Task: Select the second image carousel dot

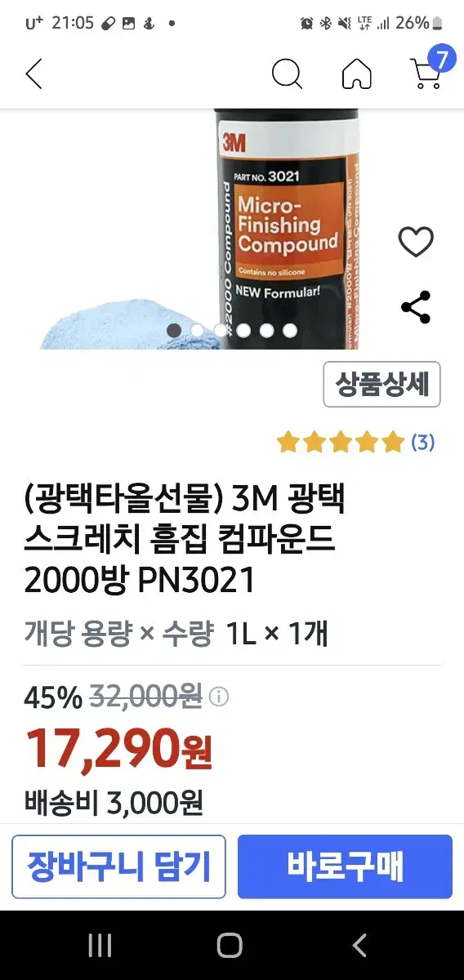Action: 197,331
